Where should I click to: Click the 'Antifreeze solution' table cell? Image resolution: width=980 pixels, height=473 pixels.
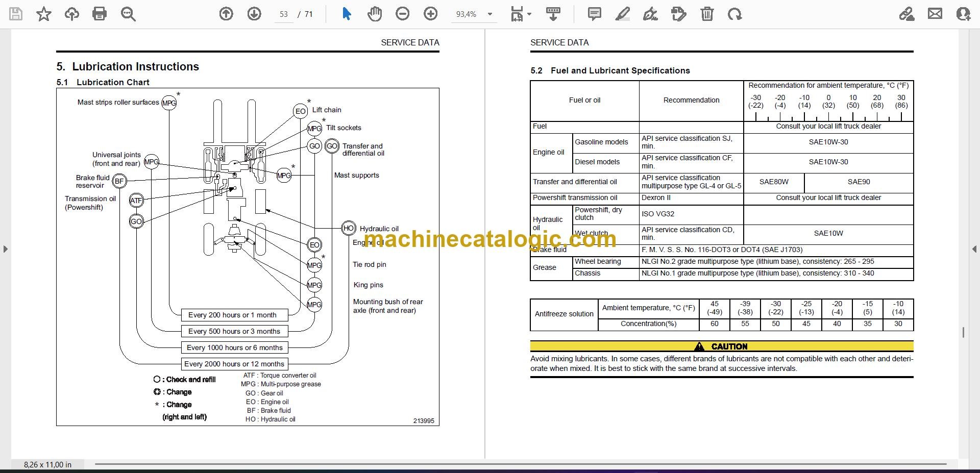click(564, 314)
